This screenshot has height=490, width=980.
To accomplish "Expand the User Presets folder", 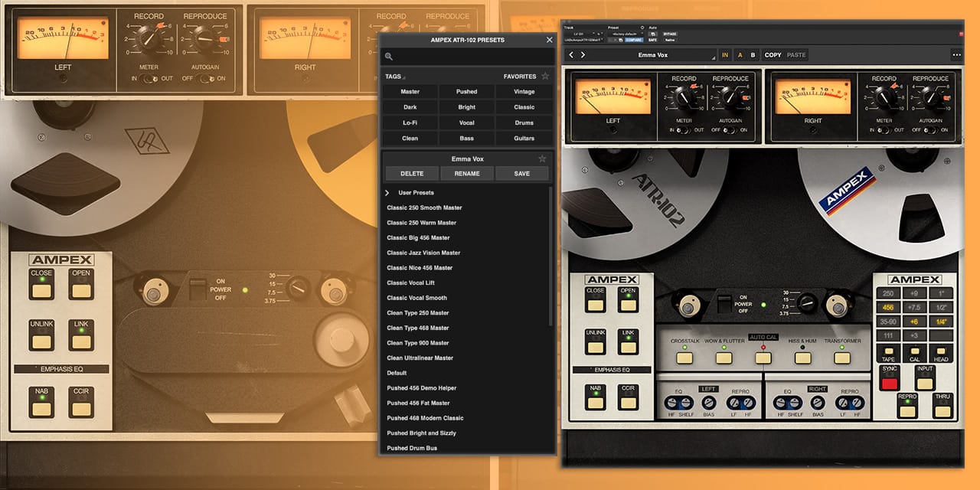I will coord(388,192).
